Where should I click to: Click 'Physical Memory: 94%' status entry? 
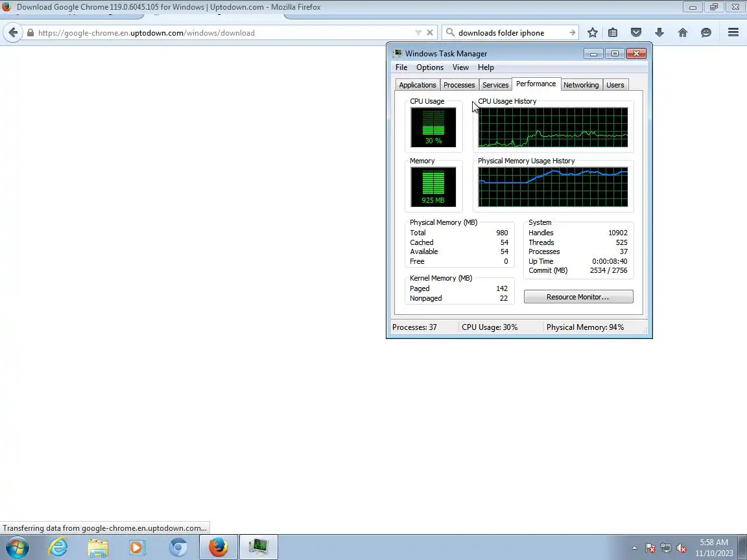(x=585, y=327)
